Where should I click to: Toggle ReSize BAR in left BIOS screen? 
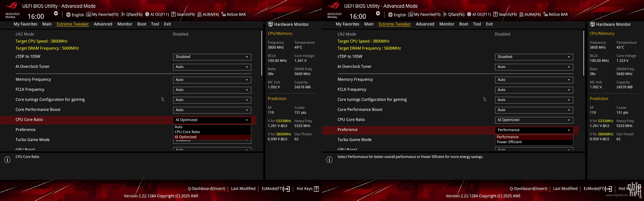233,14
